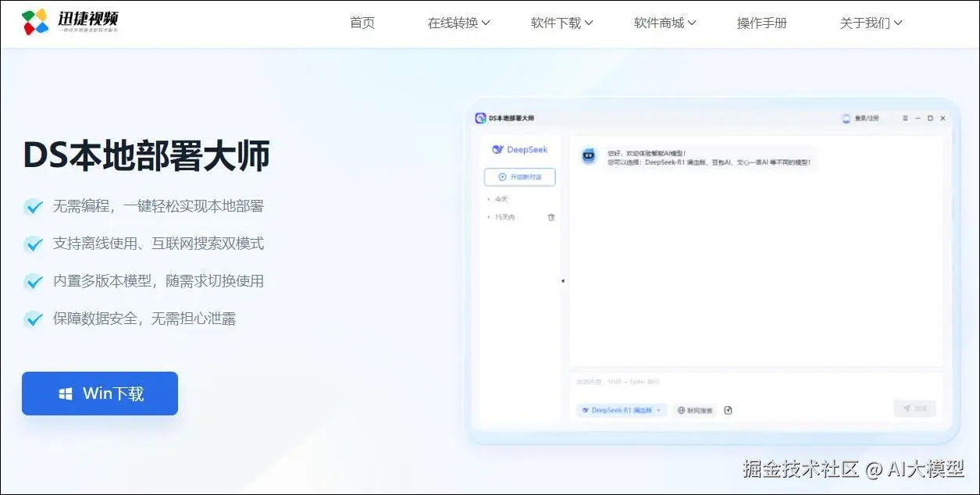Select 首页 in the top navigation

click(362, 23)
